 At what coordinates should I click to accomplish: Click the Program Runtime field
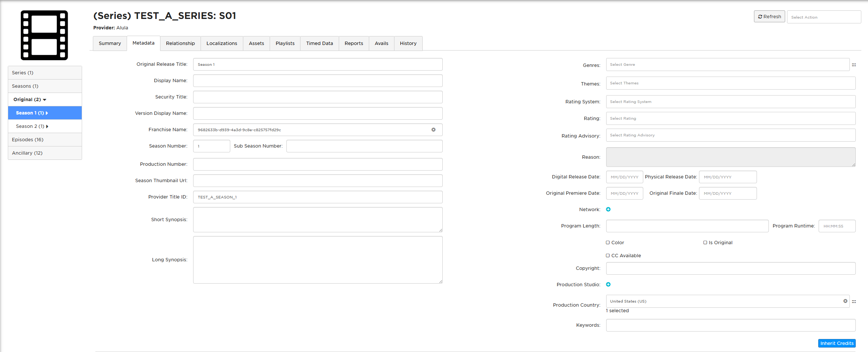pos(837,226)
